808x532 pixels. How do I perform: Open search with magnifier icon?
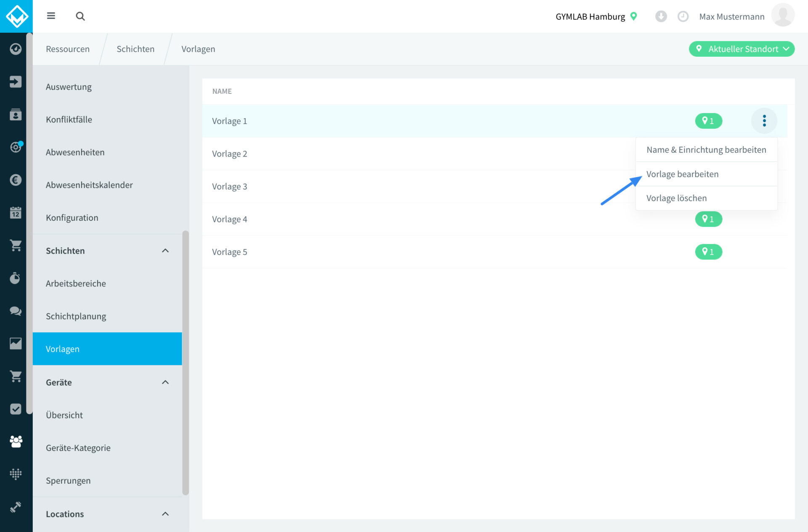[x=80, y=16]
